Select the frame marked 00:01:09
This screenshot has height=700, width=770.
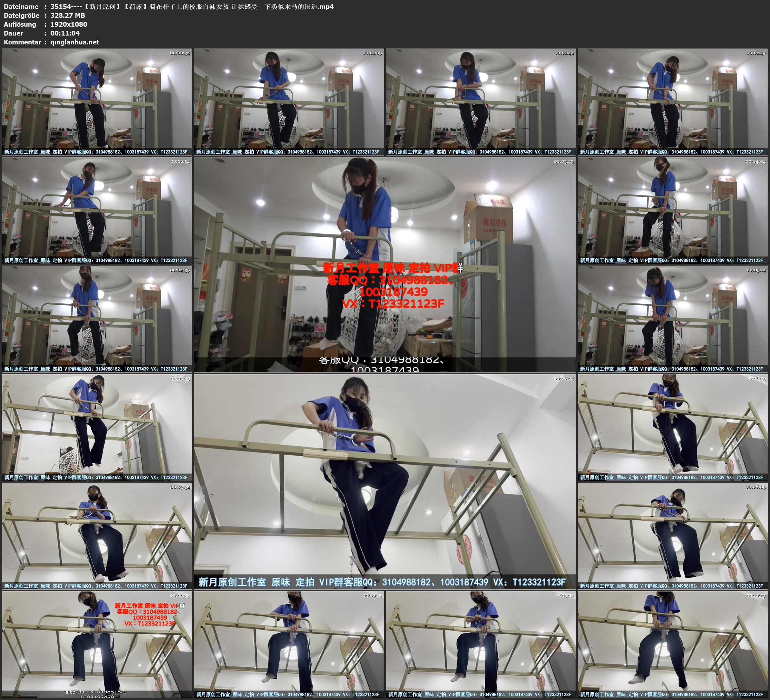(x=289, y=102)
